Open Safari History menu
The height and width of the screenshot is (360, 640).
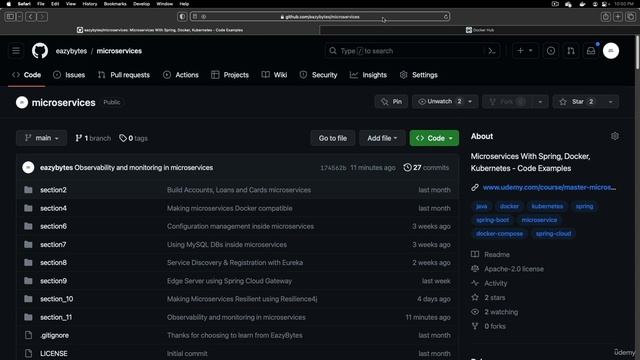(x=90, y=4)
